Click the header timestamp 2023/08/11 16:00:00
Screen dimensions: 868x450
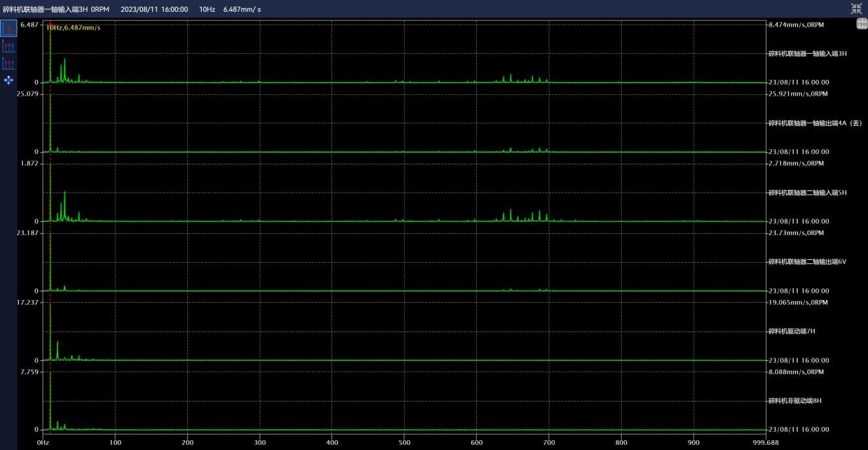[155, 9]
